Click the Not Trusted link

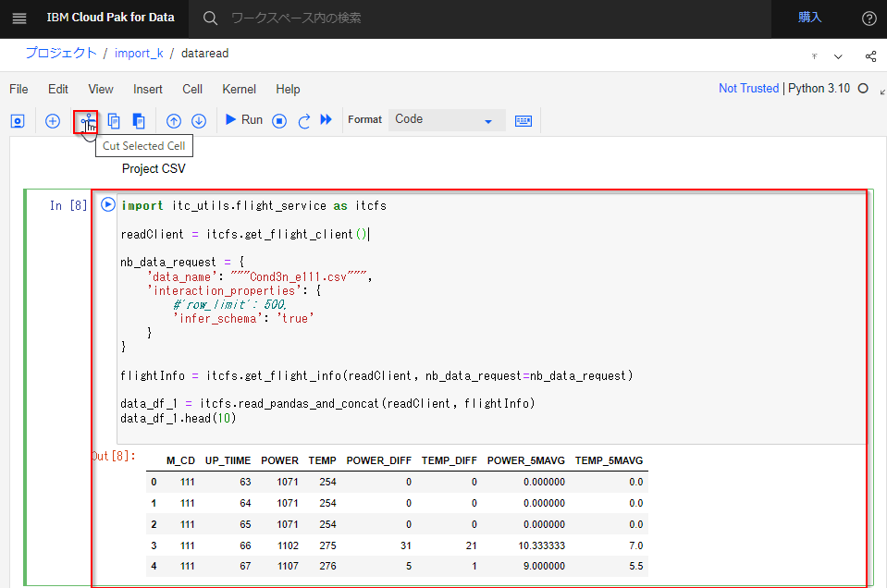[748, 88]
